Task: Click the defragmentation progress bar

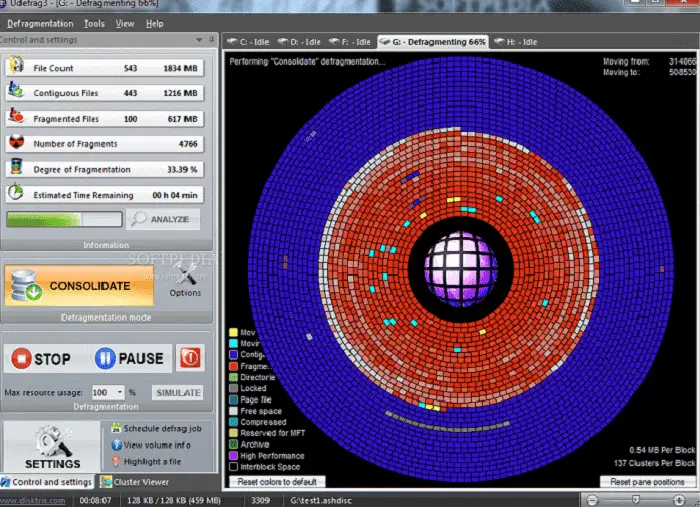Action: tap(64, 219)
